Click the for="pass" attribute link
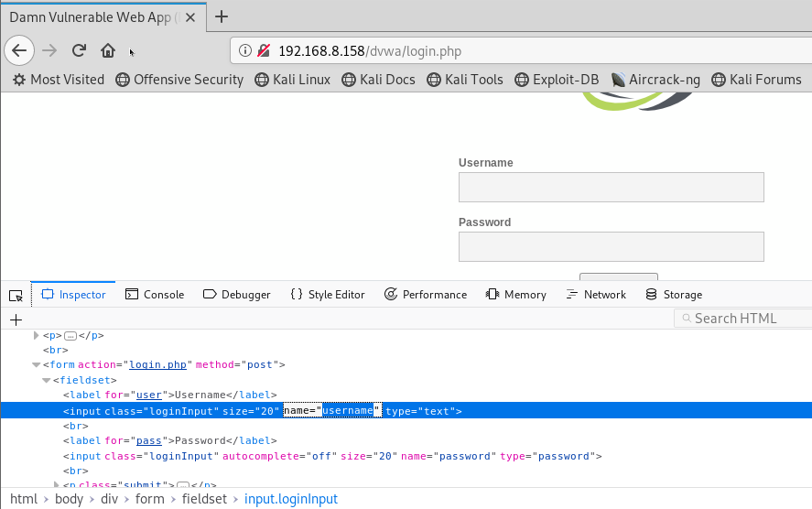This screenshot has height=509, width=812. tap(148, 440)
